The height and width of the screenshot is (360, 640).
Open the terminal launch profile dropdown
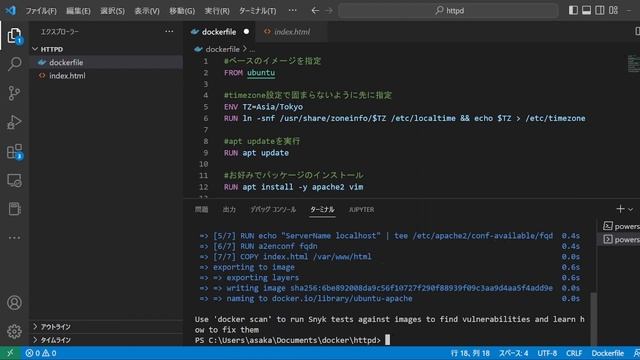(631, 209)
